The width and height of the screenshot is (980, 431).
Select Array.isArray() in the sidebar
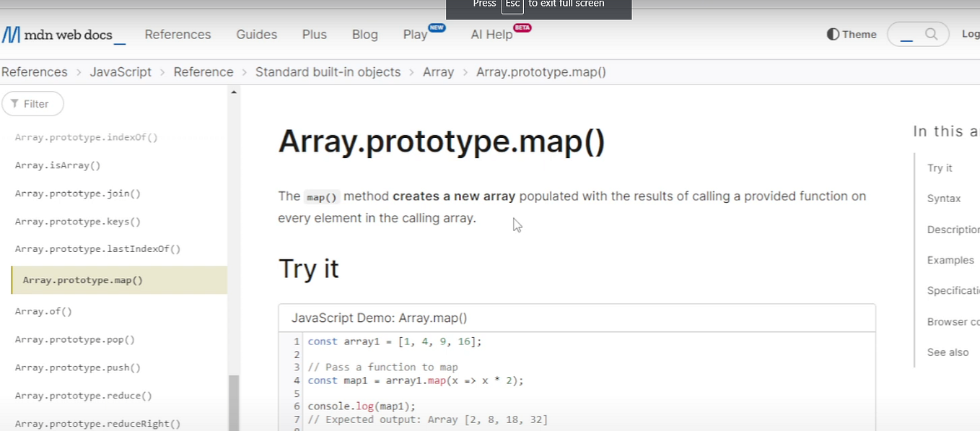[58, 165]
